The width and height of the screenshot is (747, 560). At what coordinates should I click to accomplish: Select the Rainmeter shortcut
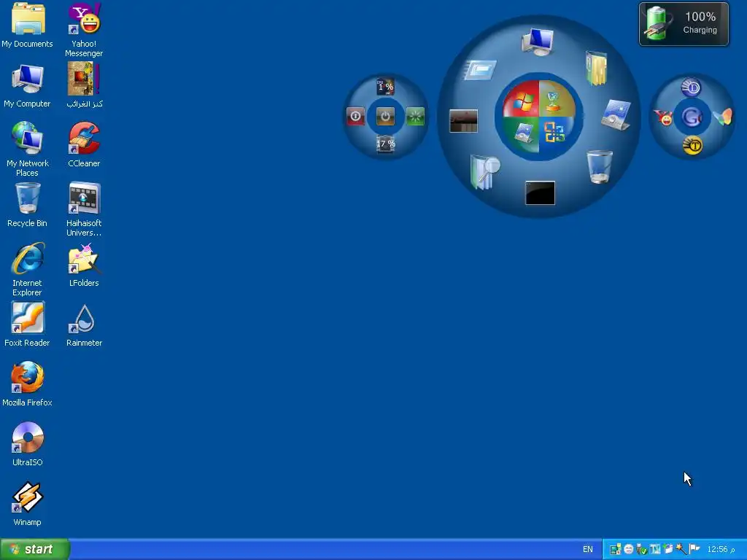pyautogui.click(x=84, y=324)
